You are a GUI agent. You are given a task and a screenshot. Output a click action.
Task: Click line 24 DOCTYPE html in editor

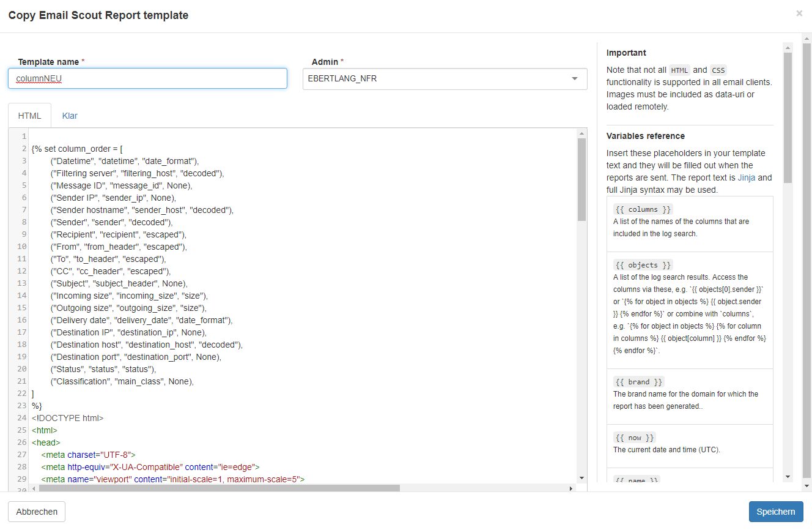point(68,419)
